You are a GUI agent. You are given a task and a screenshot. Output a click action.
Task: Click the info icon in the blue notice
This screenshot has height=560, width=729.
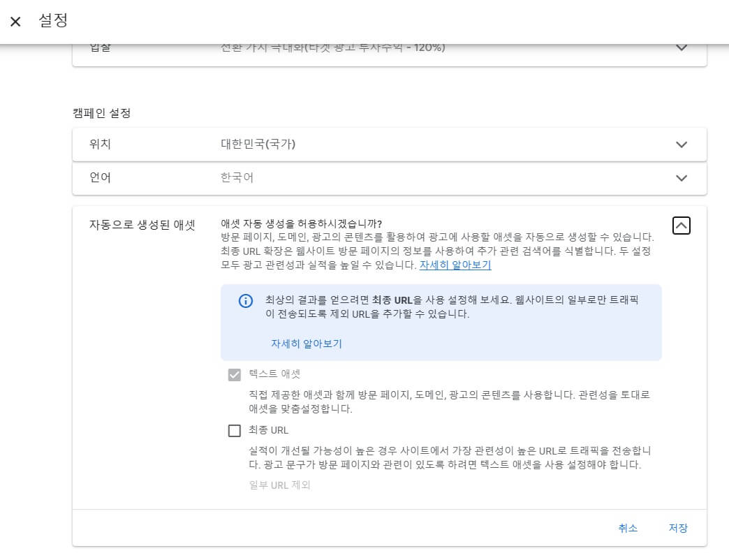[246, 301]
